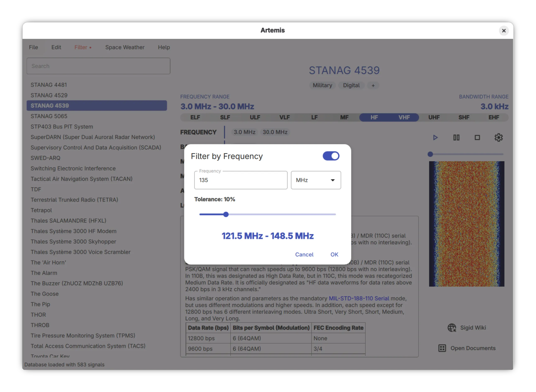
Task: Open the Filter menu
Action: (83, 47)
